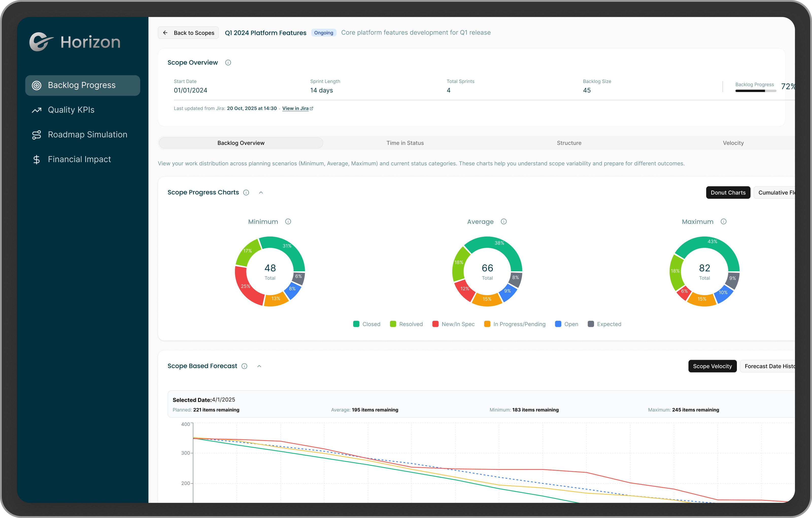Click the green Closed legend swatch
The image size is (812, 518).
[x=356, y=324]
